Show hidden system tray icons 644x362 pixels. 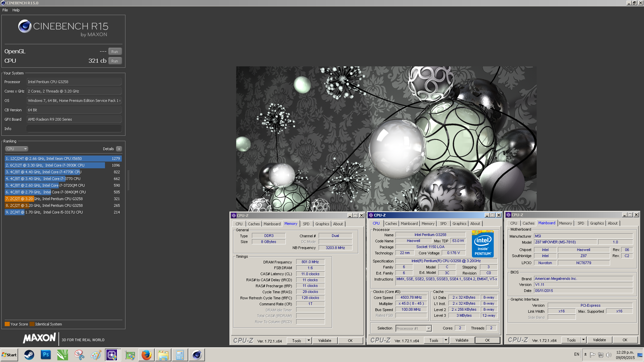(x=585, y=355)
